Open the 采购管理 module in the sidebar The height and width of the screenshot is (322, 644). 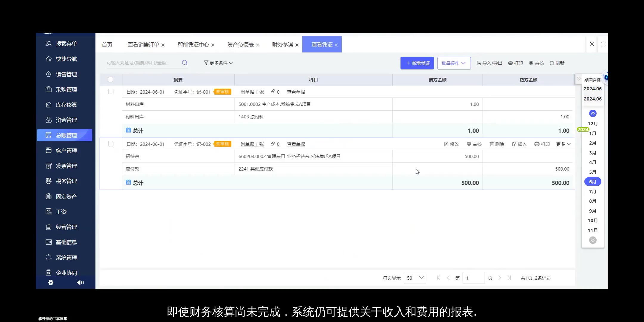pyautogui.click(x=66, y=89)
